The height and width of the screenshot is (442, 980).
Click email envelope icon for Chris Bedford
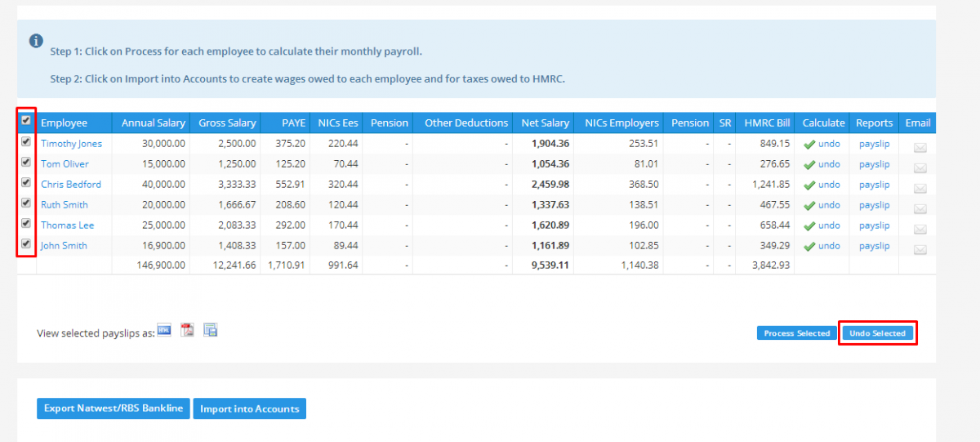(920, 189)
